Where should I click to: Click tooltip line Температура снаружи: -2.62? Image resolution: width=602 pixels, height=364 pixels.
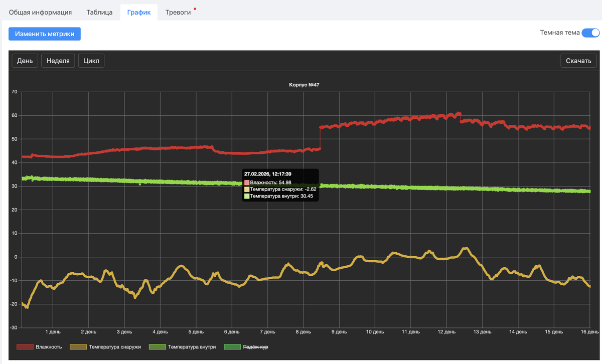coord(283,190)
